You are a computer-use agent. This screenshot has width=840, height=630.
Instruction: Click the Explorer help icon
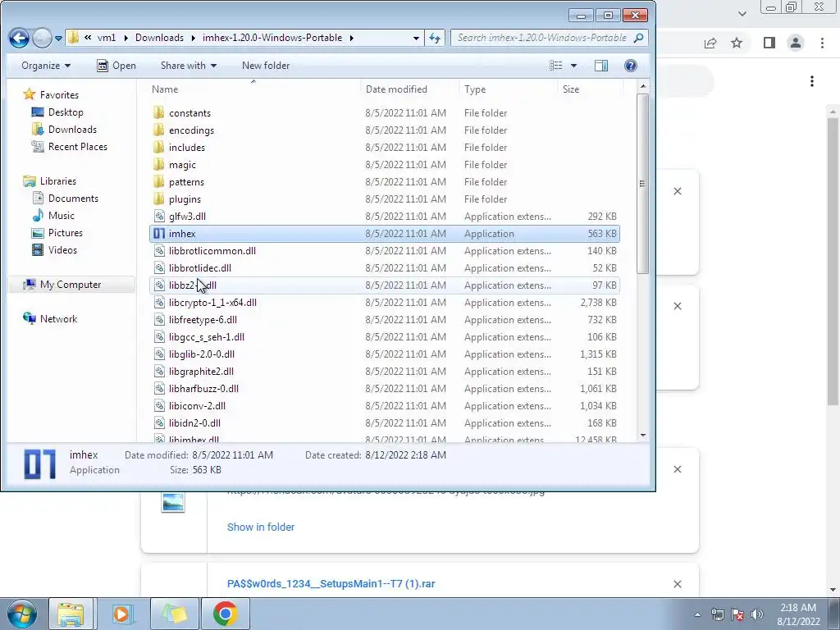pos(631,66)
